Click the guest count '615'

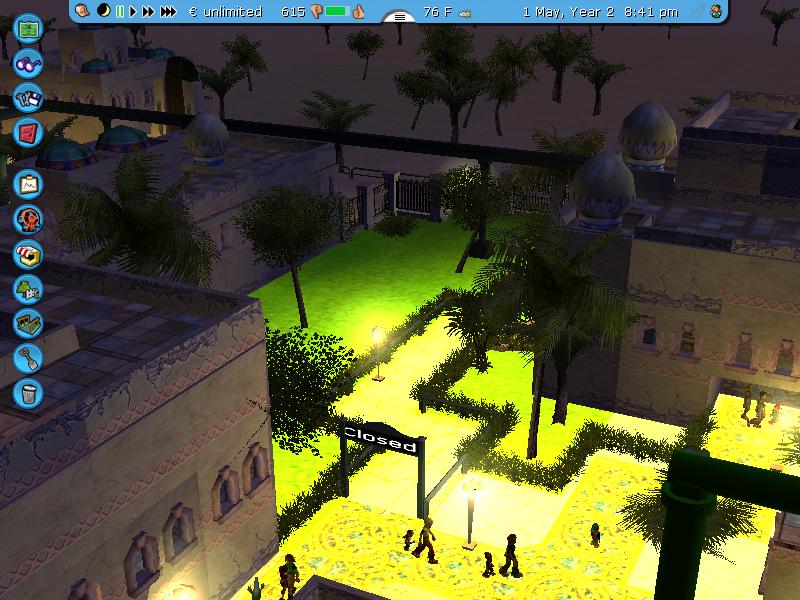click(x=293, y=12)
